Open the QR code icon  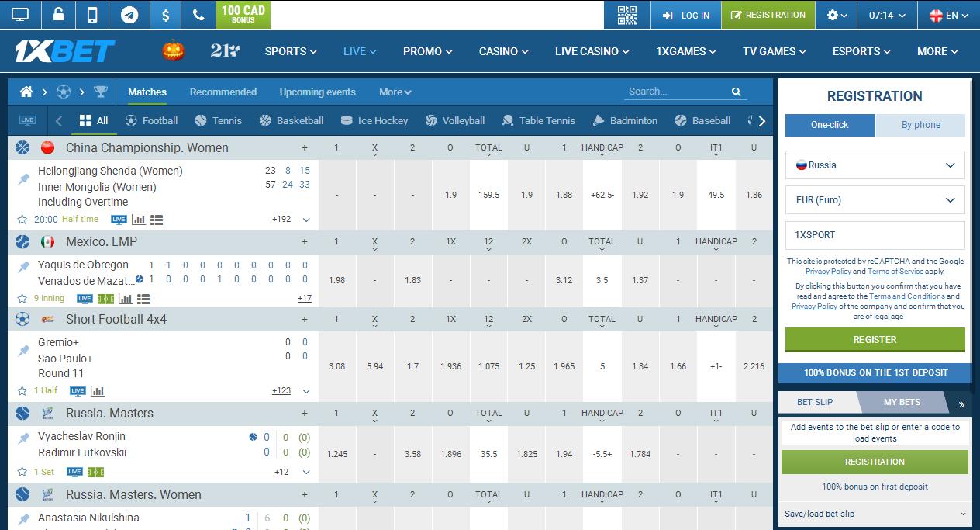626,15
